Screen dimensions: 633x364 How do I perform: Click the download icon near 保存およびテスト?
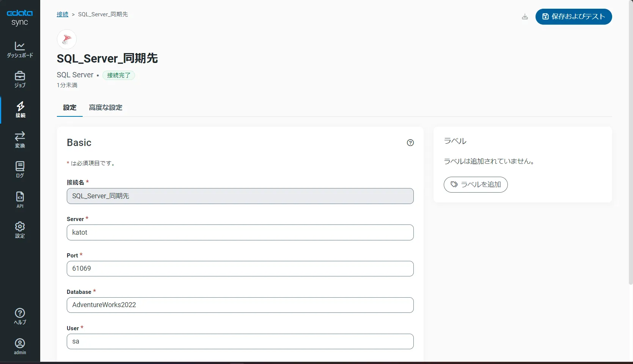point(525,17)
